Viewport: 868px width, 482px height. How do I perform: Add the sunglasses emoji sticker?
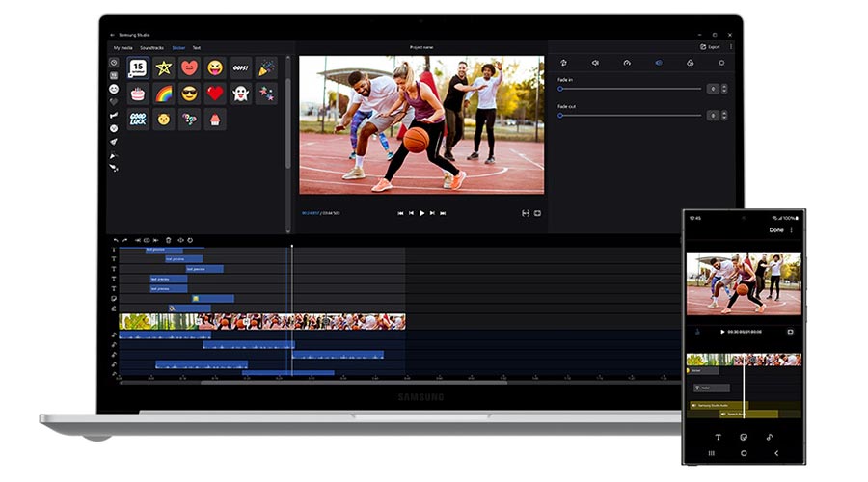pos(189,94)
